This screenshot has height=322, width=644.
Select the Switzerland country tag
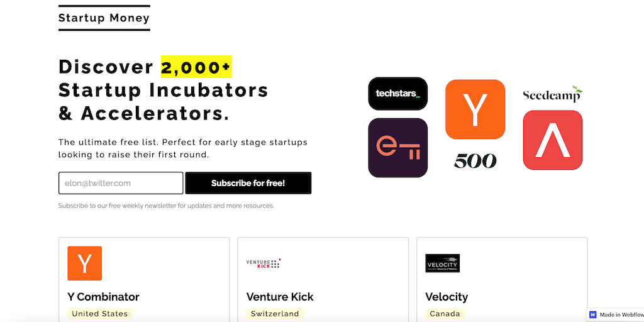coord(275,313)
